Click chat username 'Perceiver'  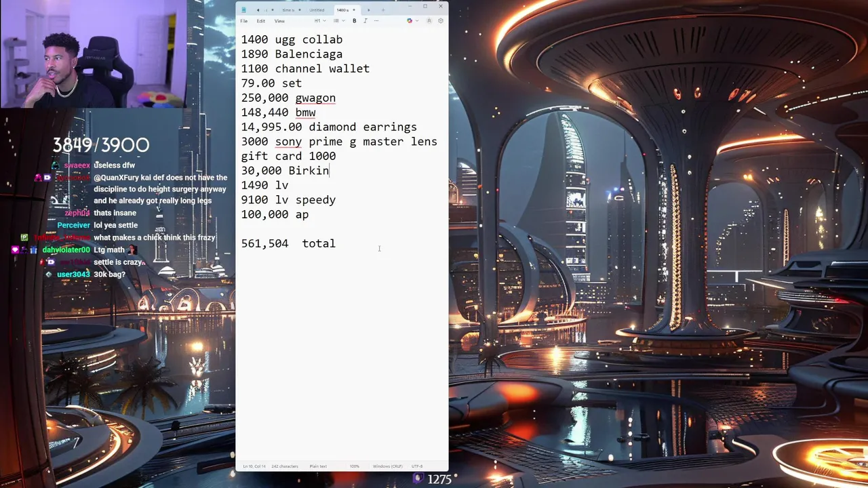tap(73, 225)
